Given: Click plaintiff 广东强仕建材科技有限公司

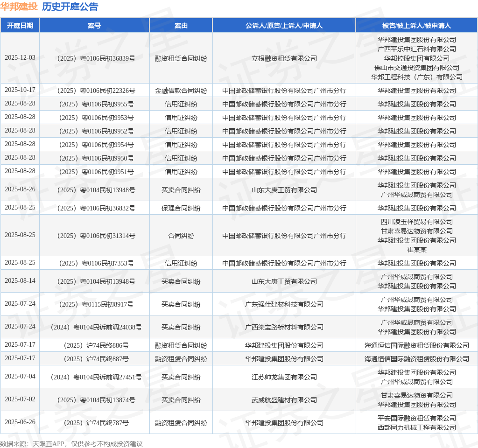Looking at the screenshot, I should pyautogui.click(x=284, y=304).
